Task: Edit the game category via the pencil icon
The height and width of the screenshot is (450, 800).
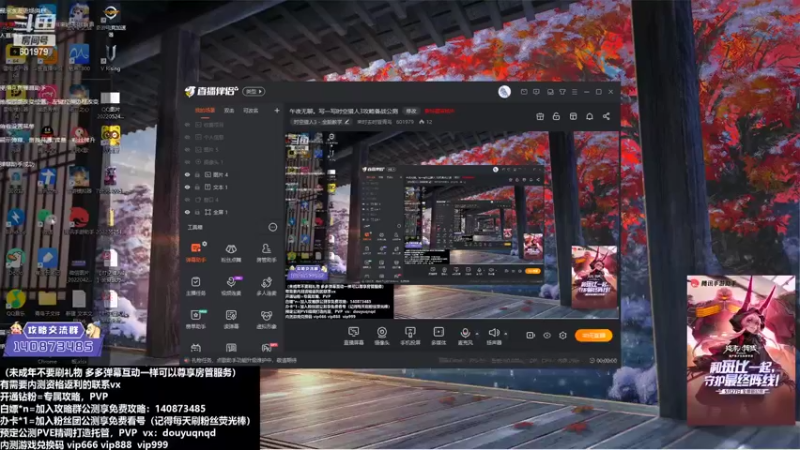Action: [x=347, y=122]
